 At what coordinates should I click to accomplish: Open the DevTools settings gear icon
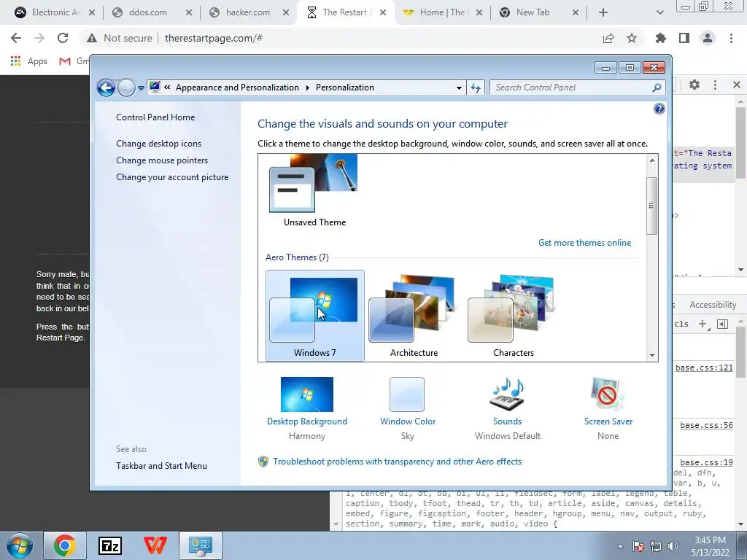[x=694, y=85]
